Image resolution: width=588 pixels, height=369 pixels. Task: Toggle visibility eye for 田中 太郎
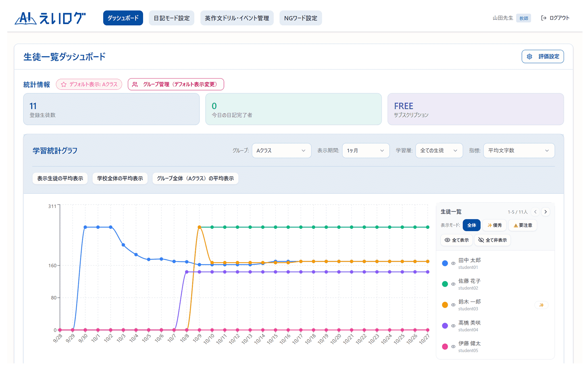pyautogui.click(x=453, y=263)
